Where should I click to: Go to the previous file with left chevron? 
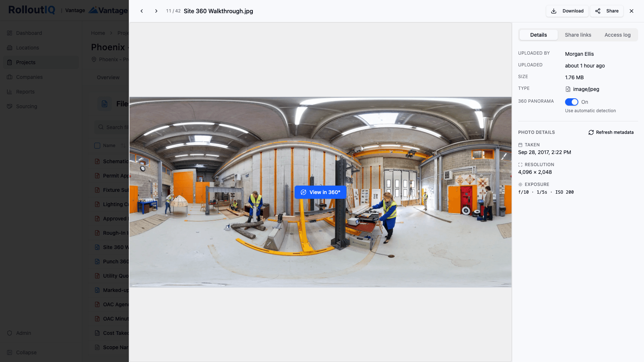142,11
